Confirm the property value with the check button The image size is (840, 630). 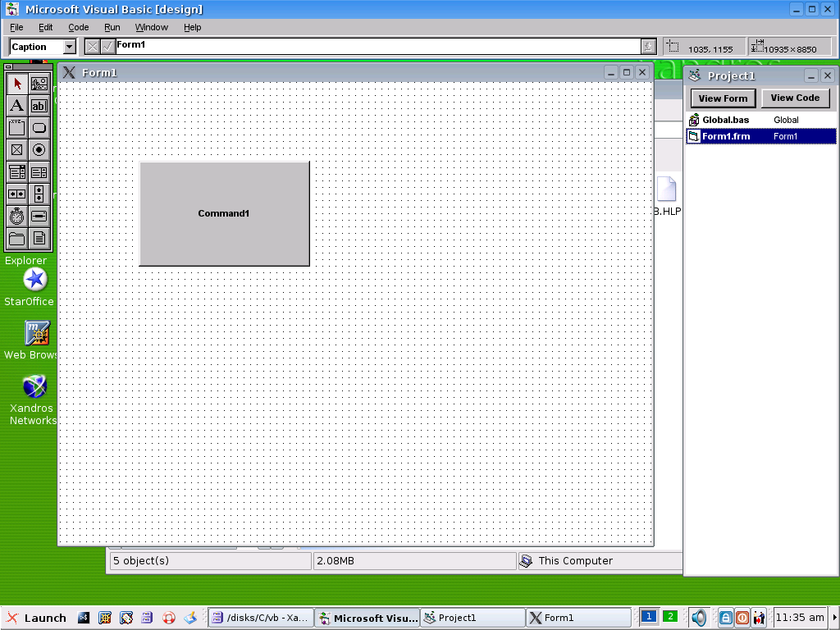pyautogui.click(x=107, y=47)
